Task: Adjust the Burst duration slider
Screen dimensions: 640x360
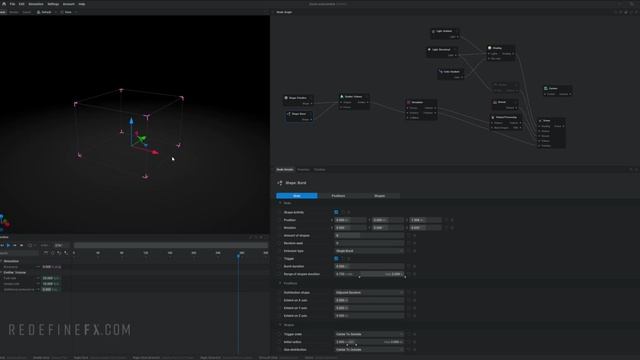Action: tap(369, 267)
